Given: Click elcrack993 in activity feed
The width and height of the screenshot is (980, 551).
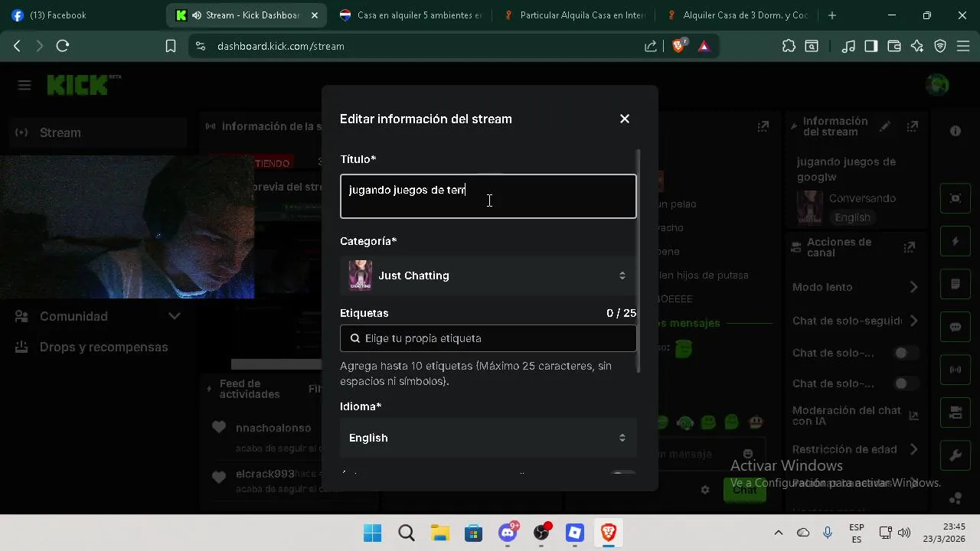Looking at the screenshot, I should coord(265,474).
